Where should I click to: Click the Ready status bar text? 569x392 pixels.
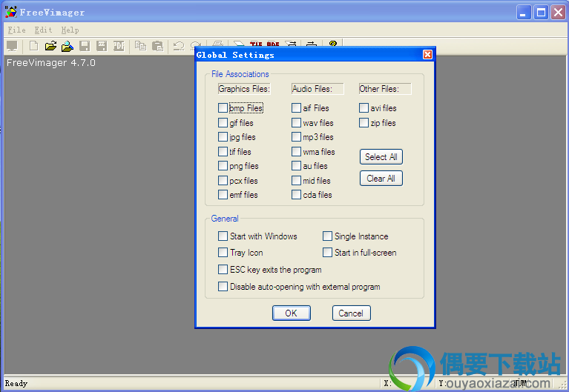click(x=16, y=383)
